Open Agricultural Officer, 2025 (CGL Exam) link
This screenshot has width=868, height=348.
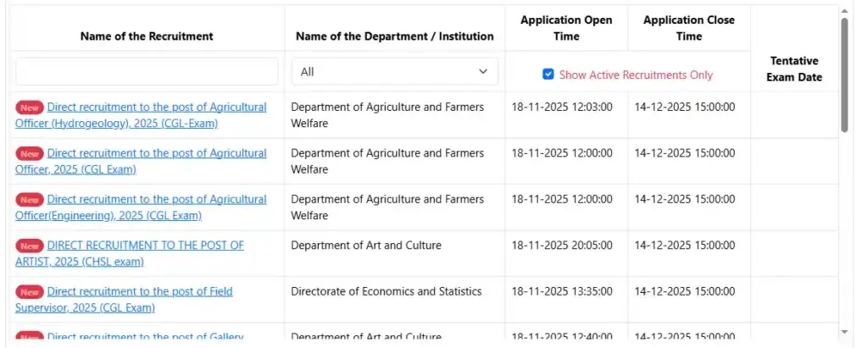coord(156,153)
